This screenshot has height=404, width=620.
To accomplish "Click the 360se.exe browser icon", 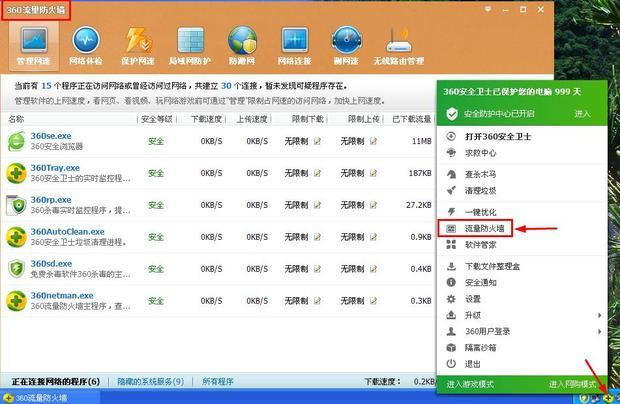I will pyautogui.click(x=16, y=141).
